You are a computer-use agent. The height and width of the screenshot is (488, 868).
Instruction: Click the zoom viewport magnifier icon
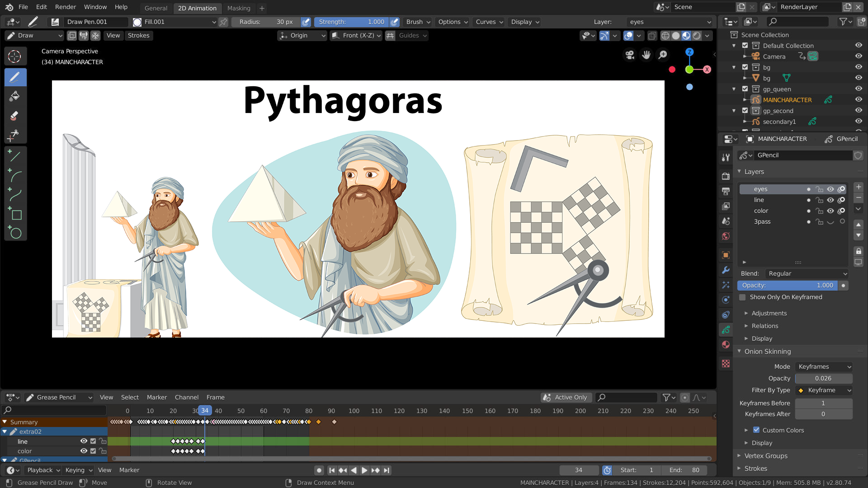pyautogui.click(x=663, y=55)
